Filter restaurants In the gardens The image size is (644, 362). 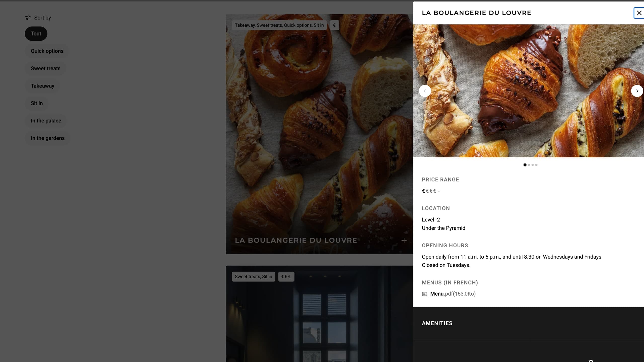[x=48, y=138]
